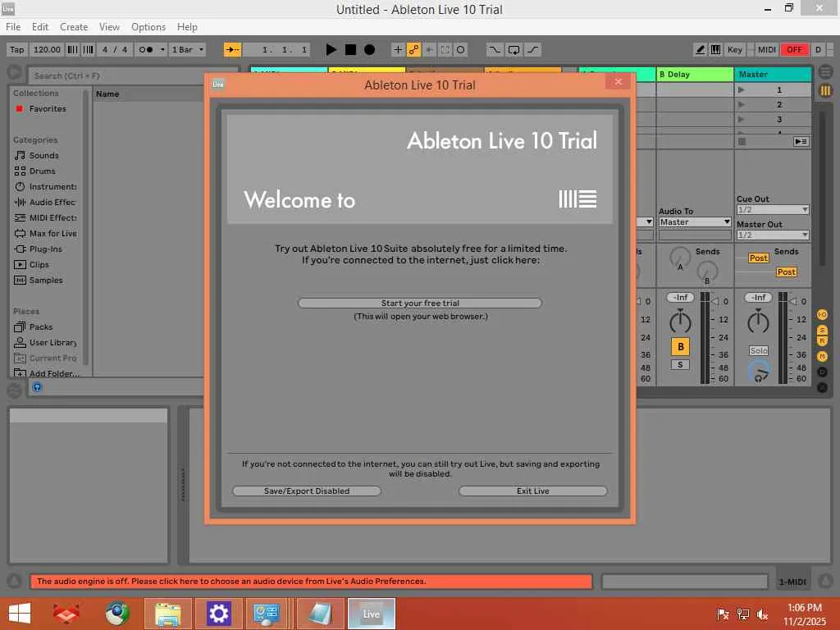Click Start your free trial button

(420, 304)
